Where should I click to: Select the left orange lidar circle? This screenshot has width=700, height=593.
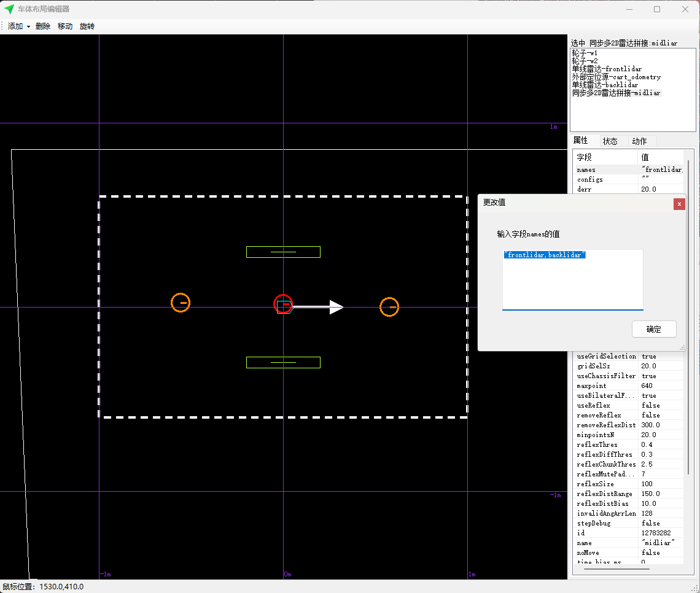click(x=181, y=303)
